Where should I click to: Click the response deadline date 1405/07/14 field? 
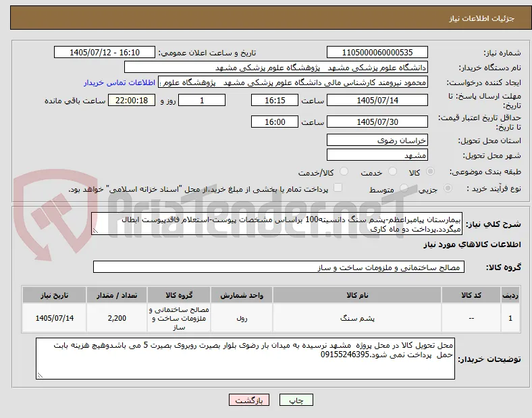tap(377, 100)
